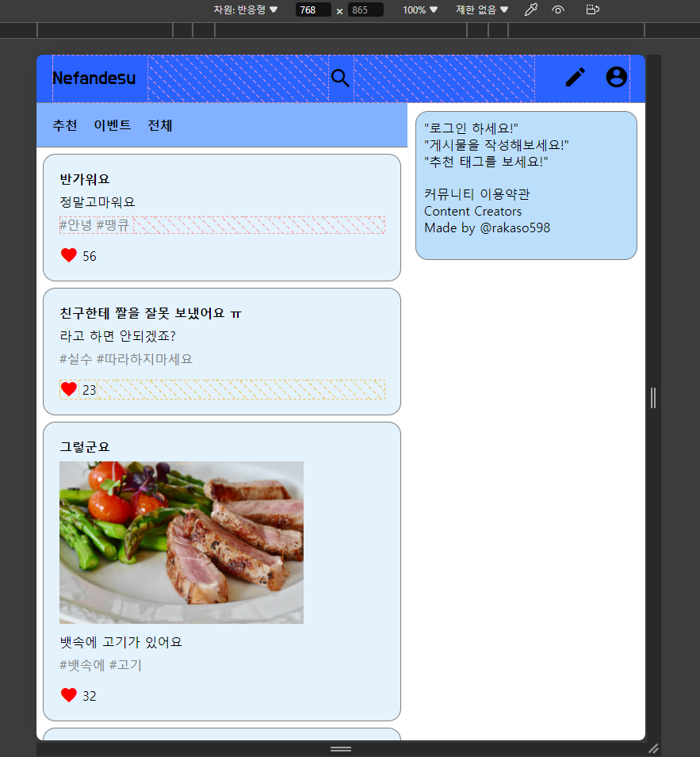
Task: Click the #뱃속에 hashtag
Action: (x=82, y=665)
